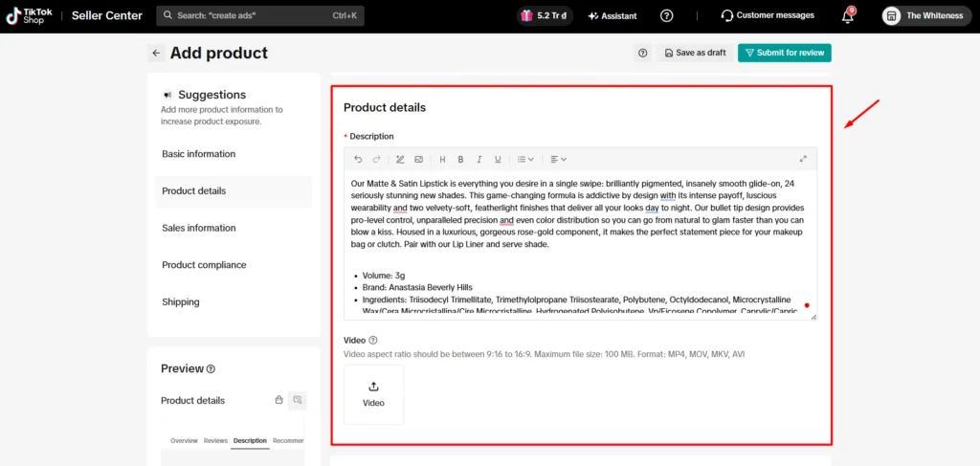Click the Video info question mark icon
The width and height of the screenshot is (980, 466).
tap(373, 341)
